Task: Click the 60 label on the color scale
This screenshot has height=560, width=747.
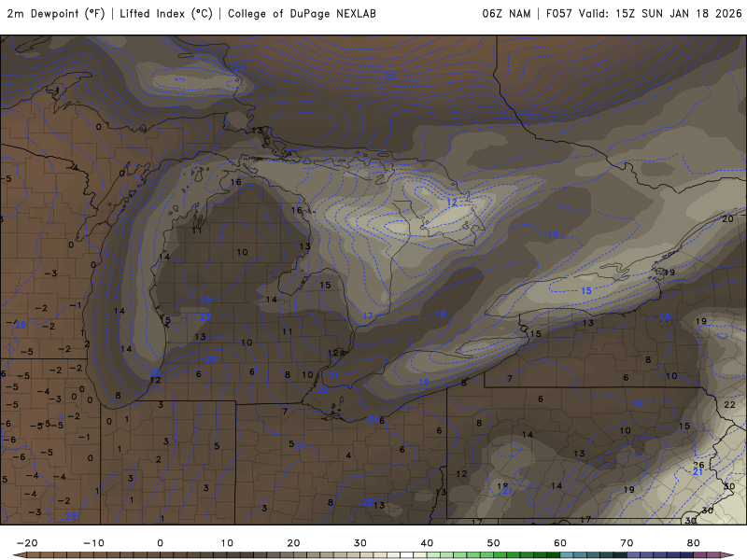Action: point(560,543)
